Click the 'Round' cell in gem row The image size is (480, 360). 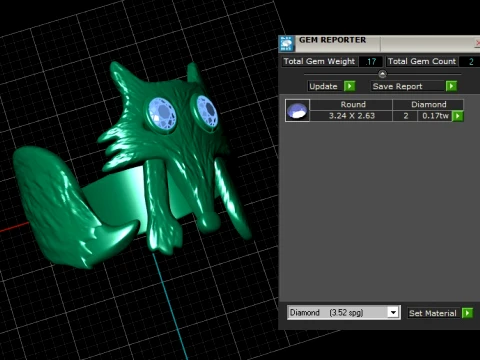pos(351,104)
